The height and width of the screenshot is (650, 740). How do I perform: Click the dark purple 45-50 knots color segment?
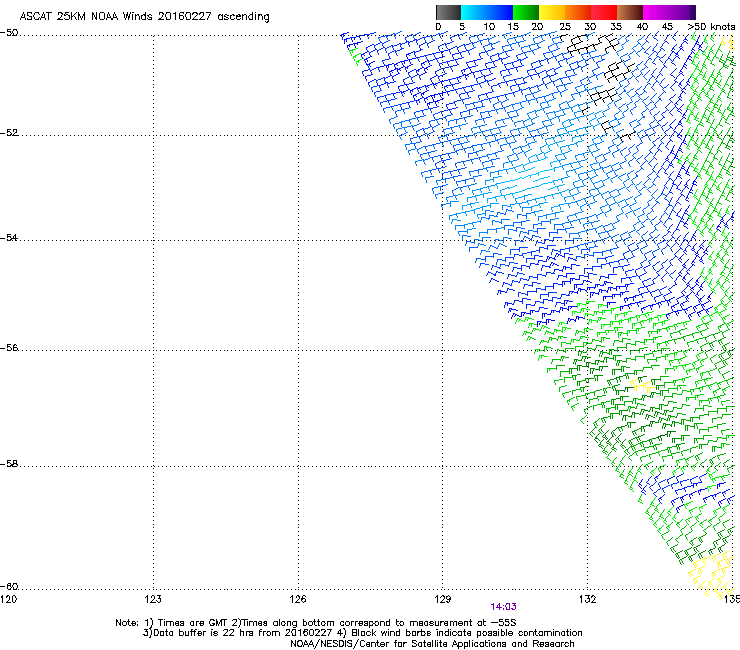pyautogui.click(x=682, y=12)
